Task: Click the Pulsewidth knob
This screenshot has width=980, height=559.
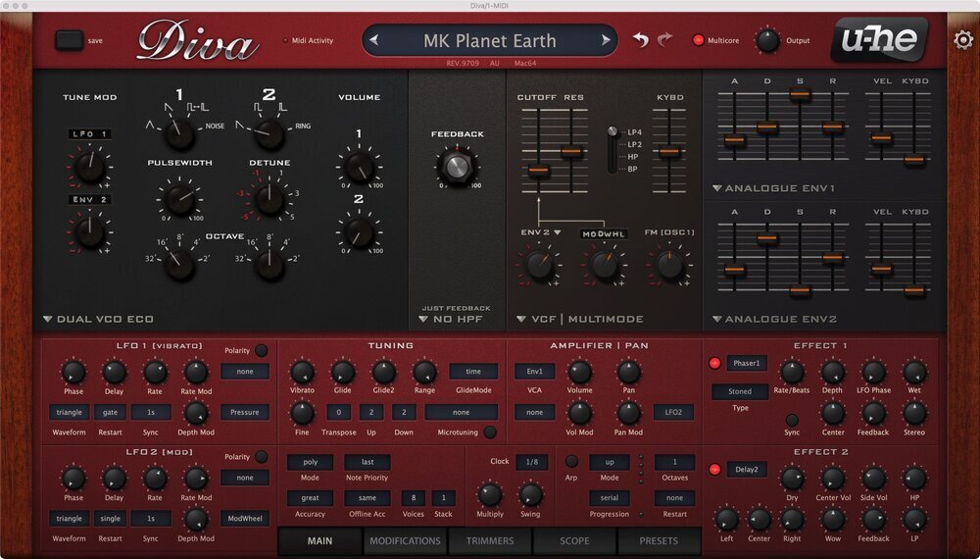Action: click(179, 200)
